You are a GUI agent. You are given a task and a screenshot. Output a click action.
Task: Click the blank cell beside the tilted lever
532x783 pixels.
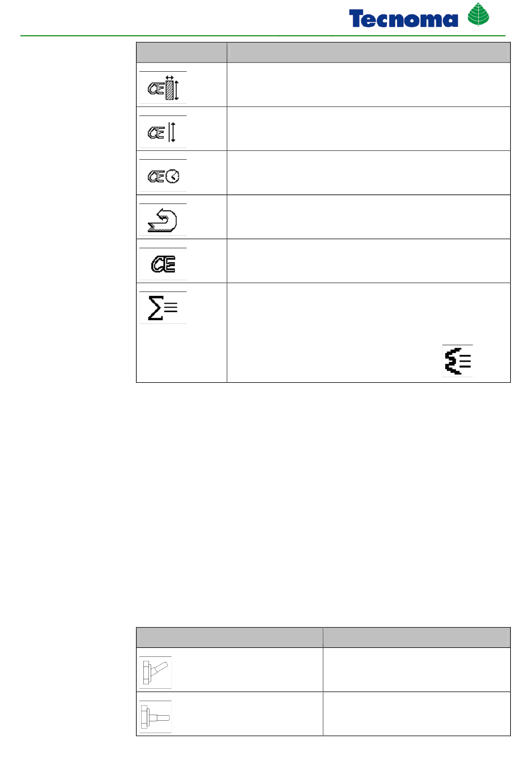417,670
